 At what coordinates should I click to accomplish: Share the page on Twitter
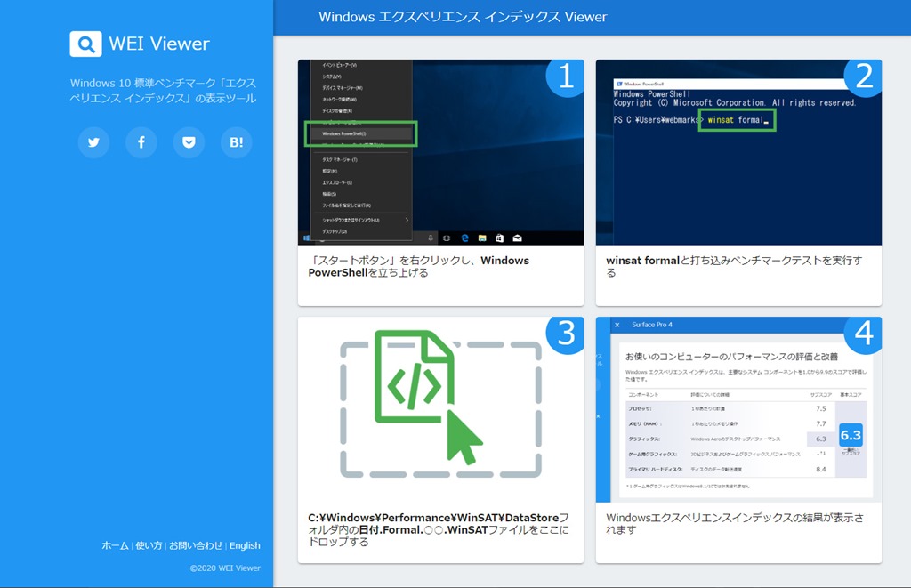pyautogui.click(x=93, y=142)
